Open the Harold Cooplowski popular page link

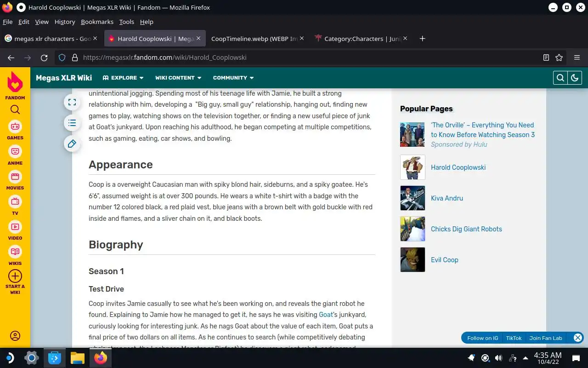(x=458, y=167)
